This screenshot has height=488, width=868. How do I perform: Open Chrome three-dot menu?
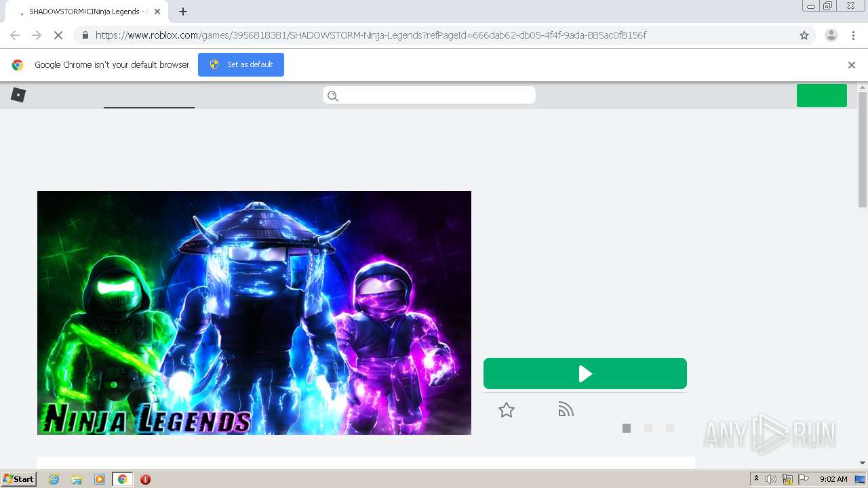tap(853, 35)
